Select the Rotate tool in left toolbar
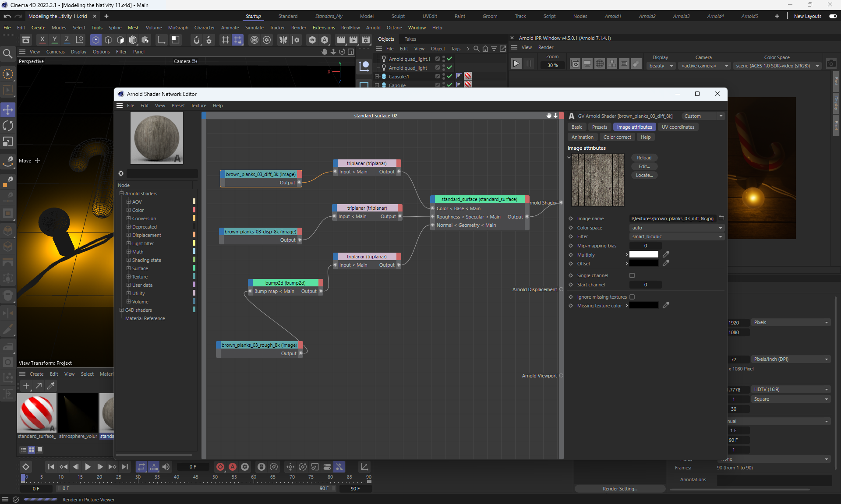This screenshot has width=841, height=504. pos(8,126)
